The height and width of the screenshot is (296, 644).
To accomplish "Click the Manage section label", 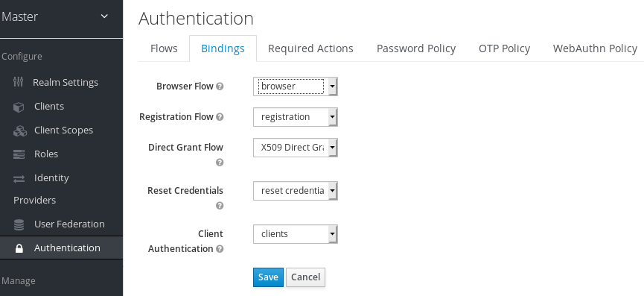I will click(18, 281).
